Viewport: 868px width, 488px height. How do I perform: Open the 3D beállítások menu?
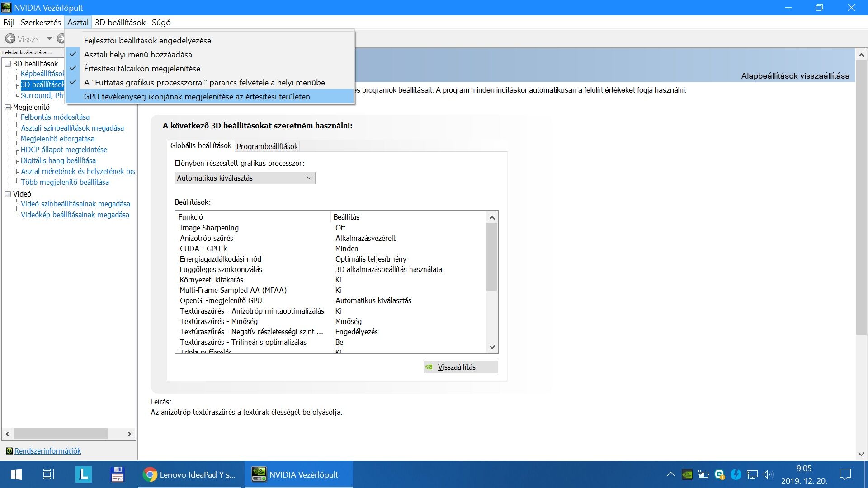click(120, 22)
